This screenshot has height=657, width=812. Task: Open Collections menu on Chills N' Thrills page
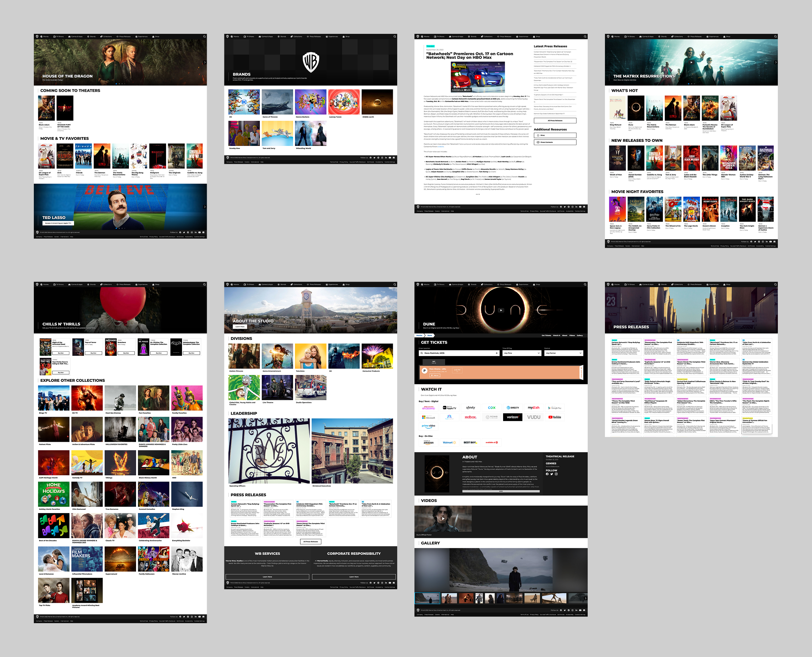[106, 284]
